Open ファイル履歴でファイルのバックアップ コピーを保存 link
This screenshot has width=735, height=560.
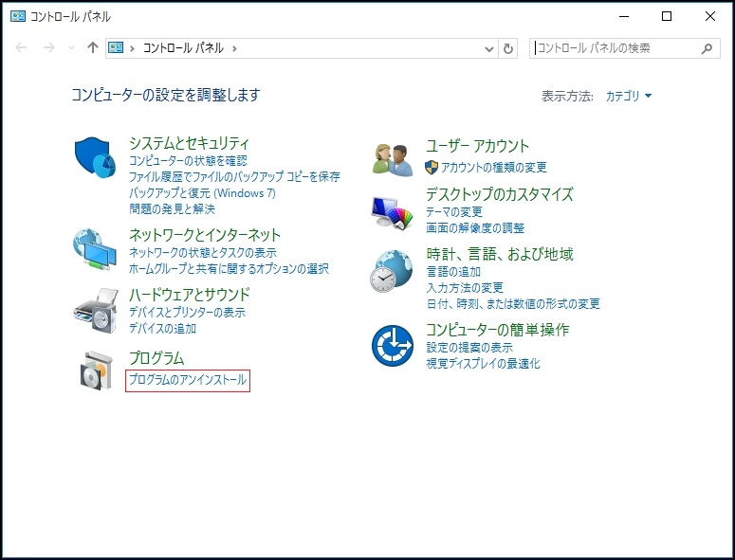234,176
